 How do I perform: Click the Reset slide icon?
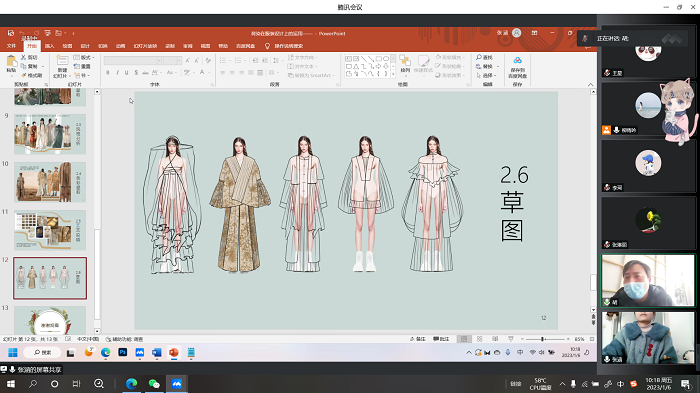coord(76,66)
